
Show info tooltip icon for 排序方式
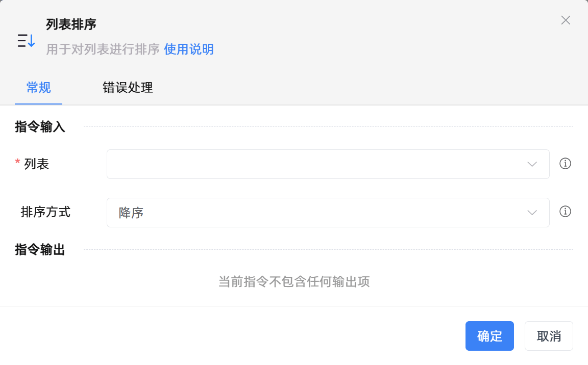(x=565, y=212)
